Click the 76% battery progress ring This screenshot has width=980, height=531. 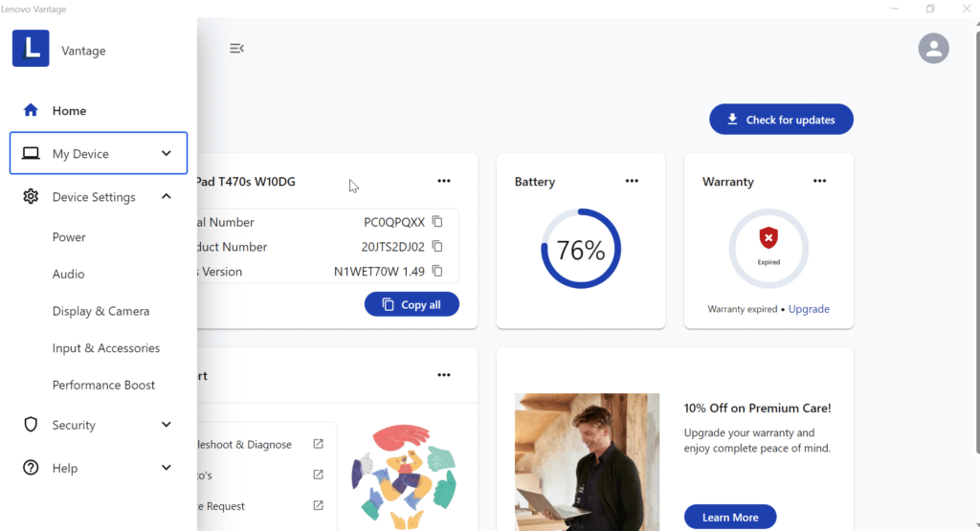pos(581,249)
